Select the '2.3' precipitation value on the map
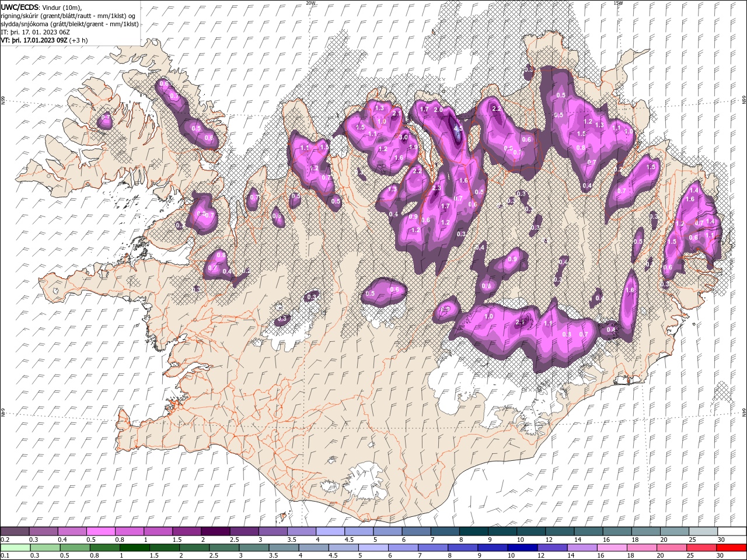Viewport: 747px width, 560px height. click(x=437, y=188)
